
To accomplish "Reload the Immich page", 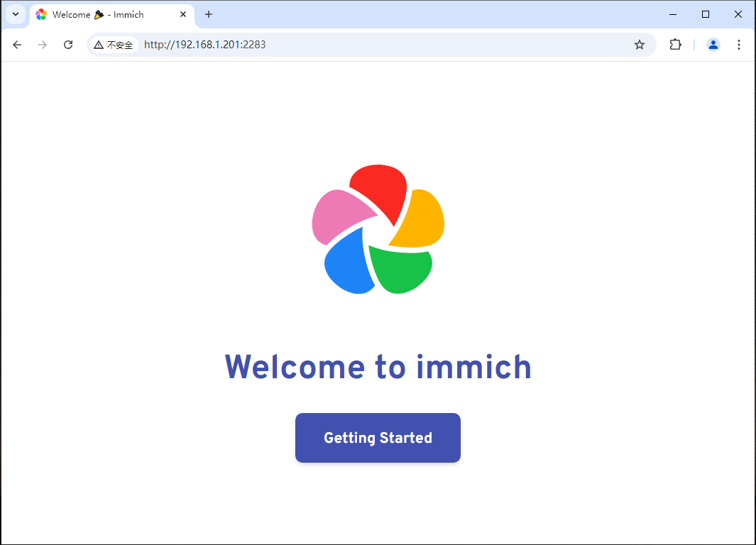I will (x=68, y=45).
